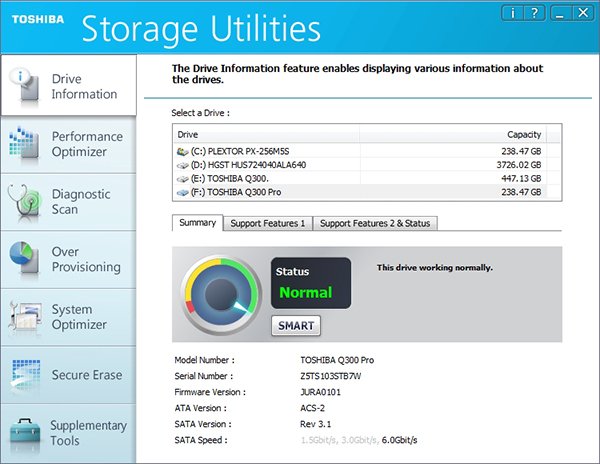The height and width of the screenshot is (464, 600).
Task: Open the Drive Information icon in sidebar
Action: (26, 85)
